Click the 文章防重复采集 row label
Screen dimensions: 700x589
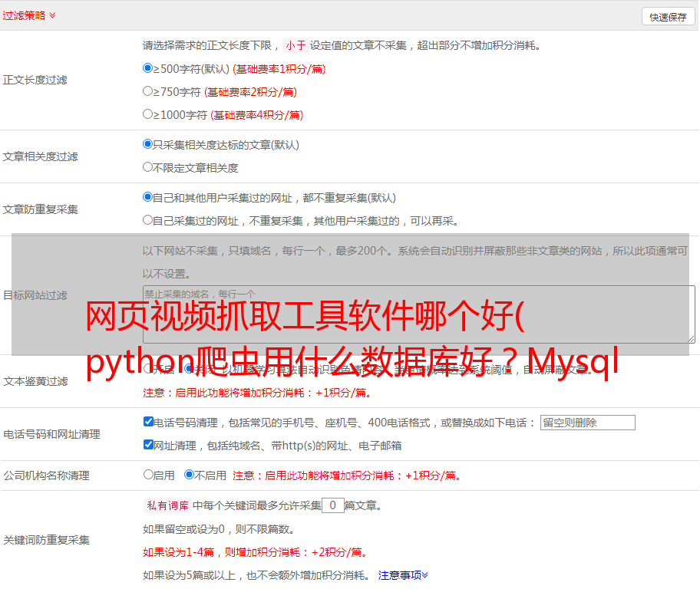(40, 209)
